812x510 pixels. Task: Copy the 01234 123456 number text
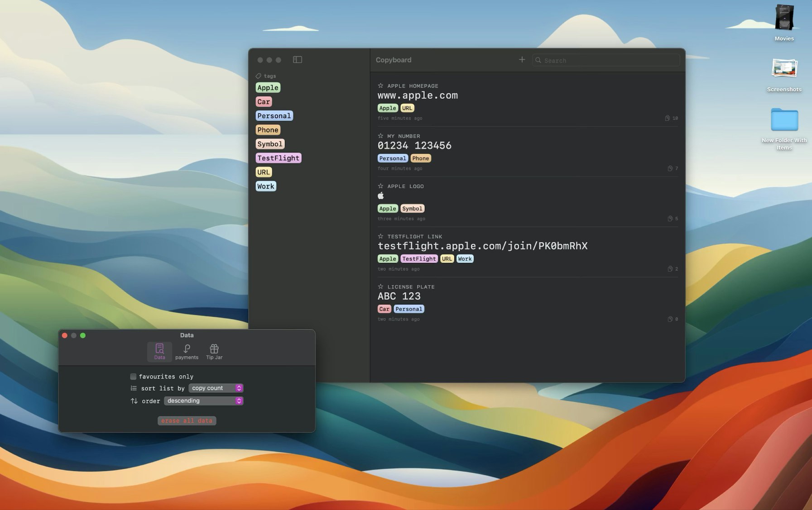coord(414,146)
